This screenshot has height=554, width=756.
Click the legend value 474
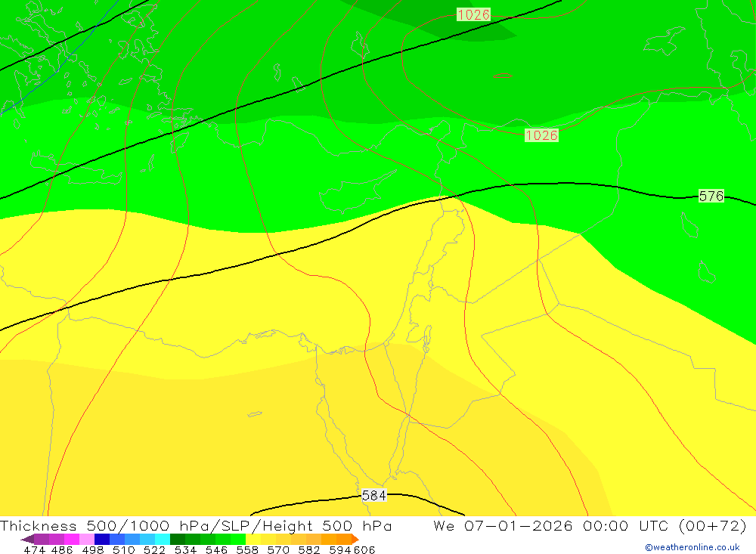click(34, 550)
